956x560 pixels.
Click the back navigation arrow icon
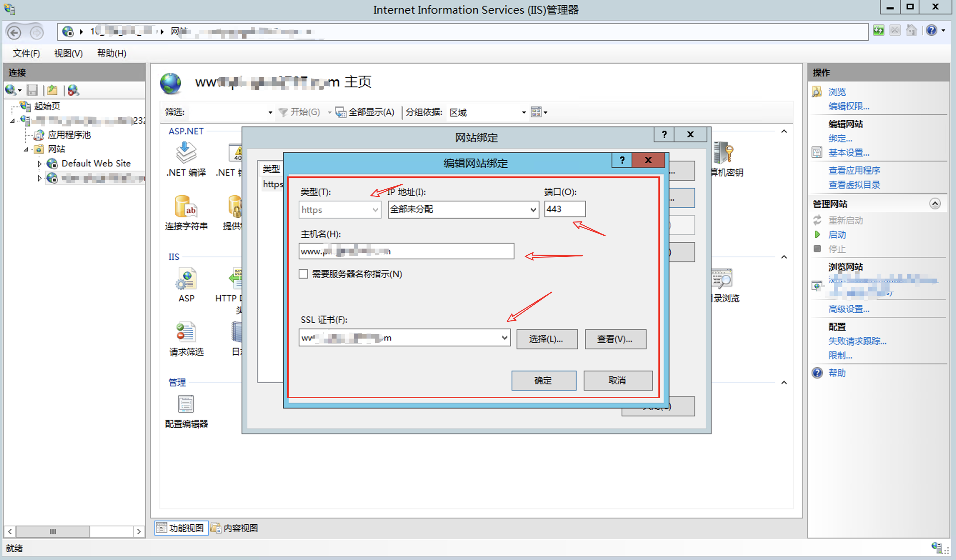point(14,32)
